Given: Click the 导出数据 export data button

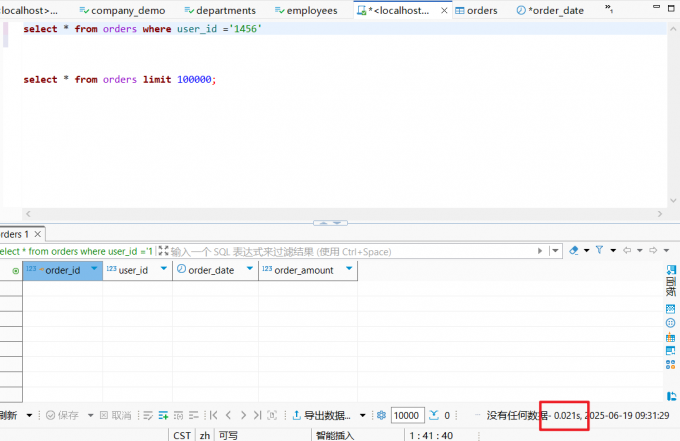Looking at the screenshot, I should pyautogui.click(x=321, y=415).
